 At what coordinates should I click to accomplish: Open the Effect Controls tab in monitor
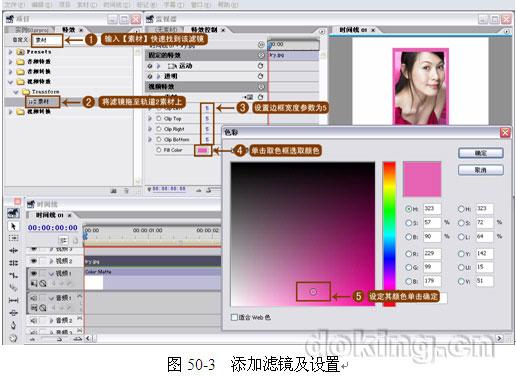pos(204,30)
